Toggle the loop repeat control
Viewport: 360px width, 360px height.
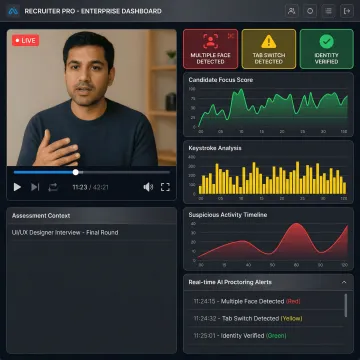(53, 187)
